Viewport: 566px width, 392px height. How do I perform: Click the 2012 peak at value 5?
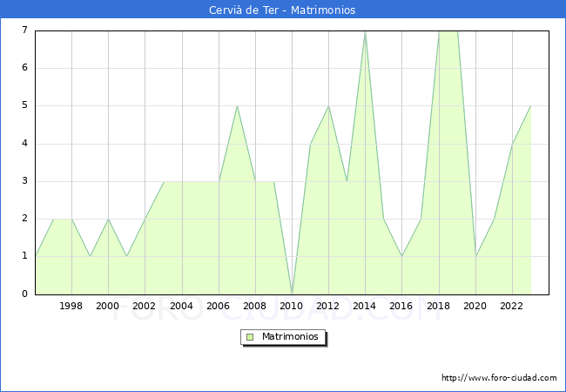click(328, 106)
